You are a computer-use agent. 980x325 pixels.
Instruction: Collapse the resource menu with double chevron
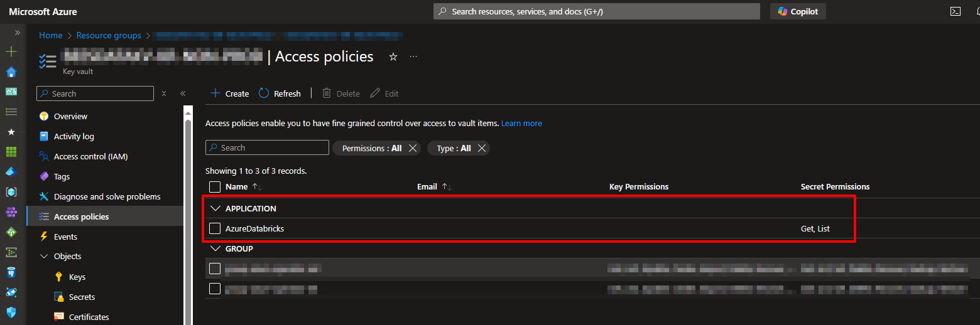click(x=183, y=93)
